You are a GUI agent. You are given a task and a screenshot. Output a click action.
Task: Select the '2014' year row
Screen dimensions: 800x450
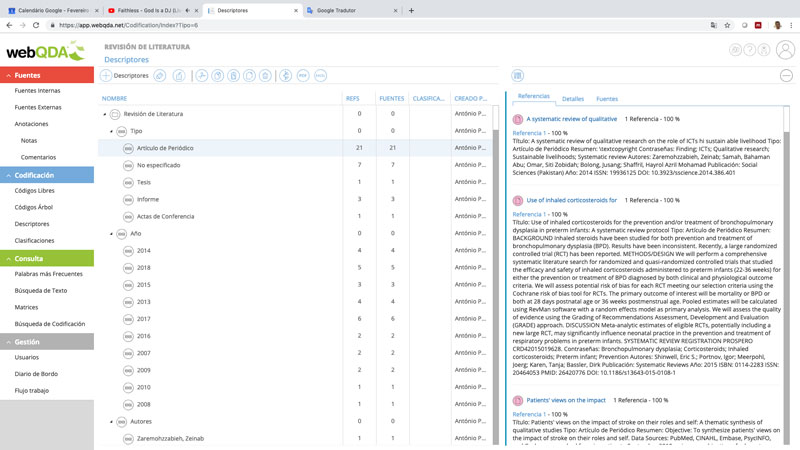(x=296, y=251)
